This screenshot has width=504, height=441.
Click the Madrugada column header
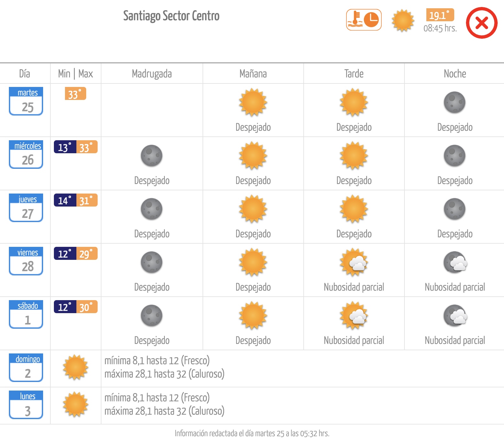pyautogui.click(x=152, y=74)
